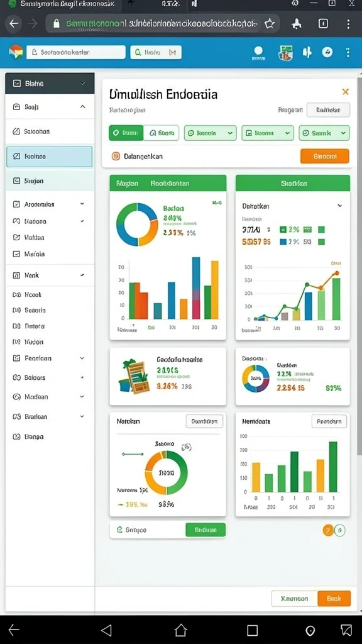
Task: Click the green button next to Sanpoo
Action: pos(206,530)
